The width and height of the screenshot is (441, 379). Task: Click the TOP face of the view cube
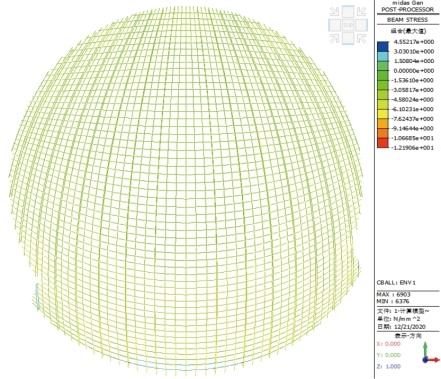(x=348, y=25)
